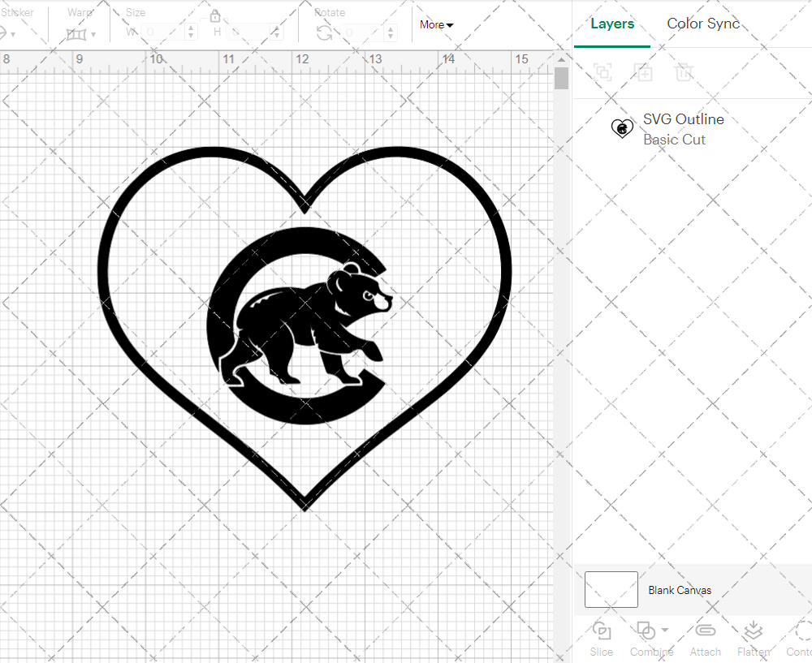Open the Warp dropdown
This screenshot has width=812, height=663.
point(81,34)
